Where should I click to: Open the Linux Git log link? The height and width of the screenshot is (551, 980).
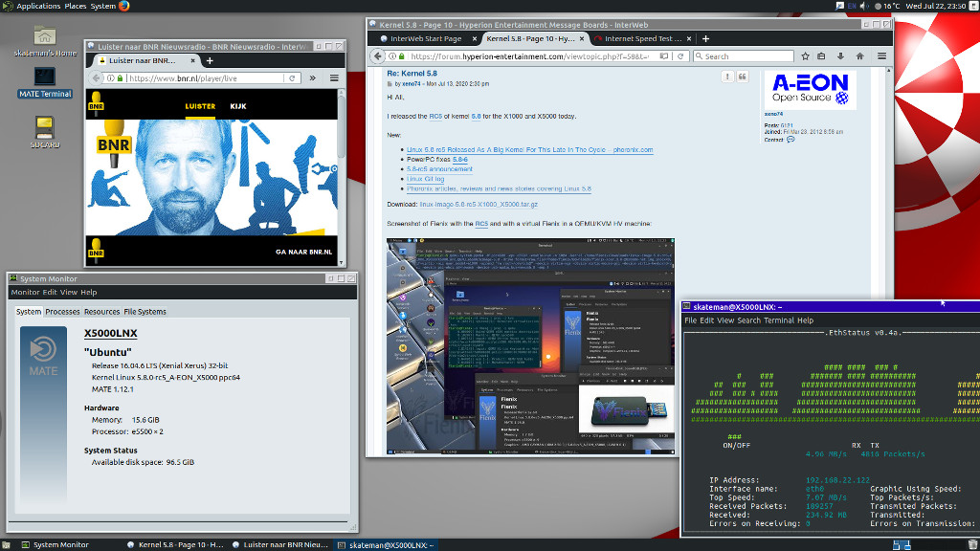426,179
